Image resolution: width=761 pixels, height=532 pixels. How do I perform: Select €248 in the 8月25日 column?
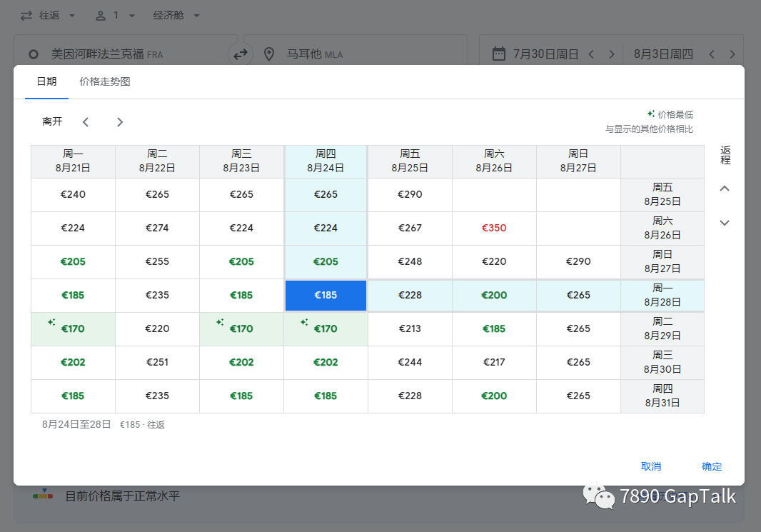point(410,261)
